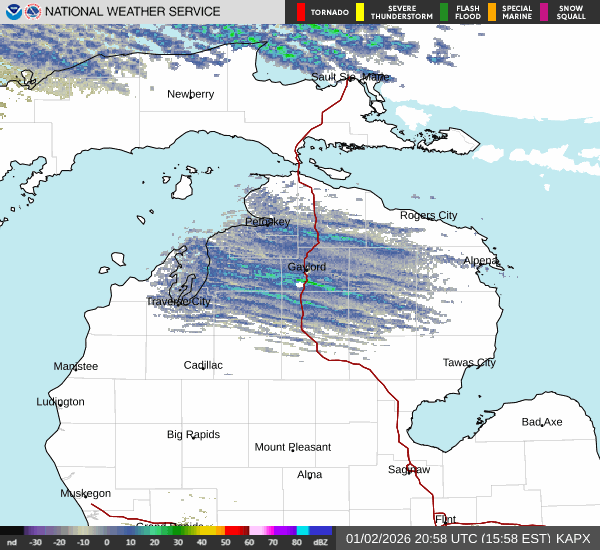Click the orange Special Marine legend swatch
Viewport: 600px width, 550px height.
(492, 12)
